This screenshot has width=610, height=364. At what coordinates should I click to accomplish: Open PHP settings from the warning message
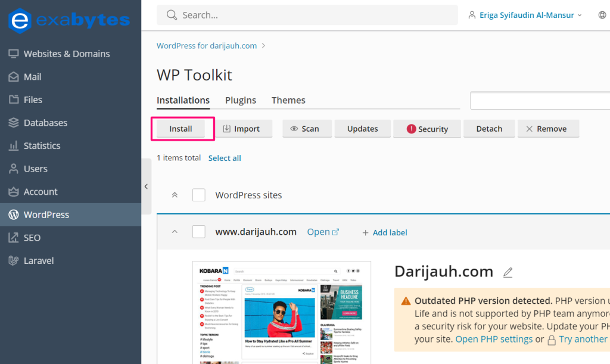click(493, 338)
